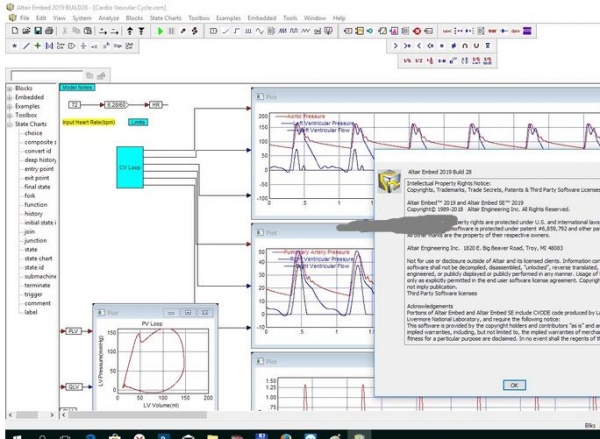Select the QLV variable block

pos(73,387)
